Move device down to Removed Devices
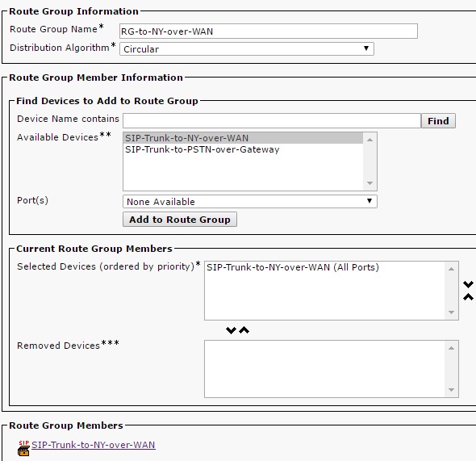The image size is (476, 461). click(231, 330)
